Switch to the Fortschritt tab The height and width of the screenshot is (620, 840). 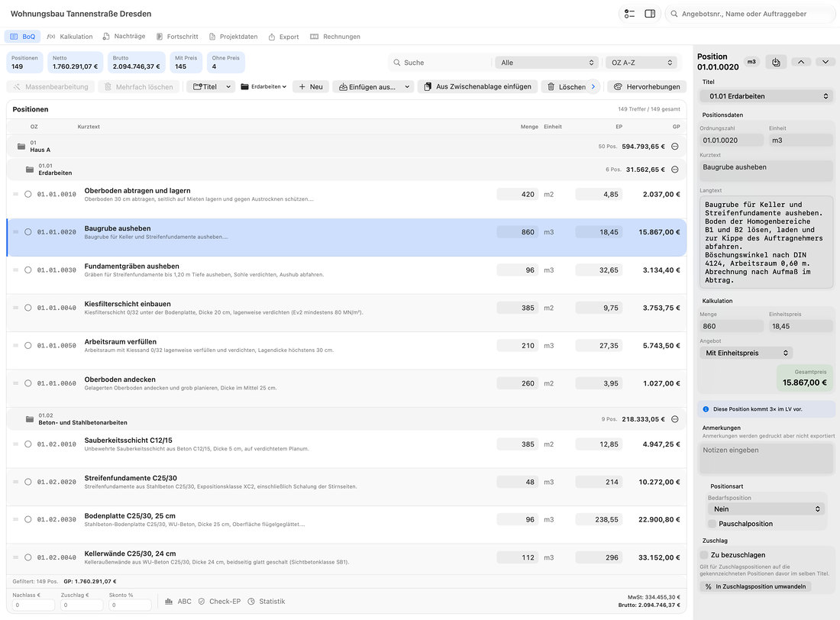coord(177,37)
